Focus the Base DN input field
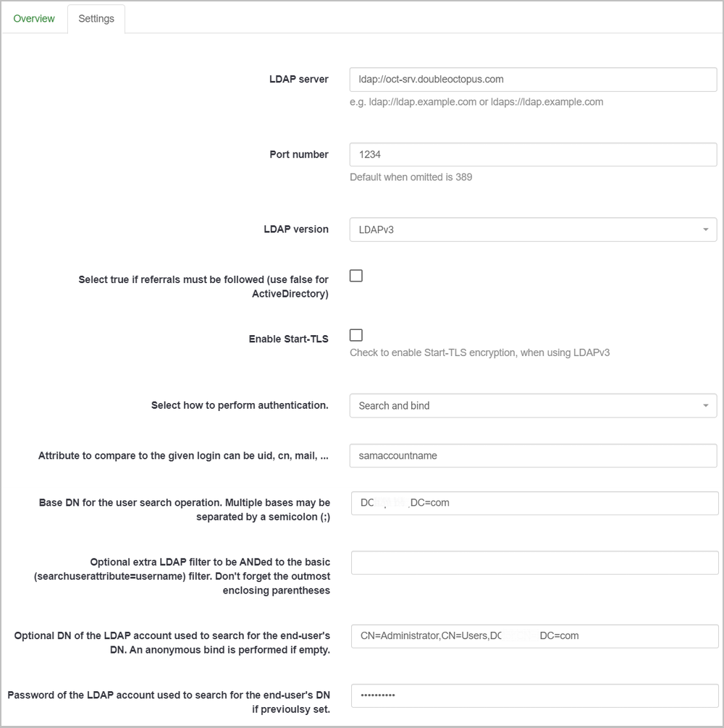724x728 pixels. (534, 503)
